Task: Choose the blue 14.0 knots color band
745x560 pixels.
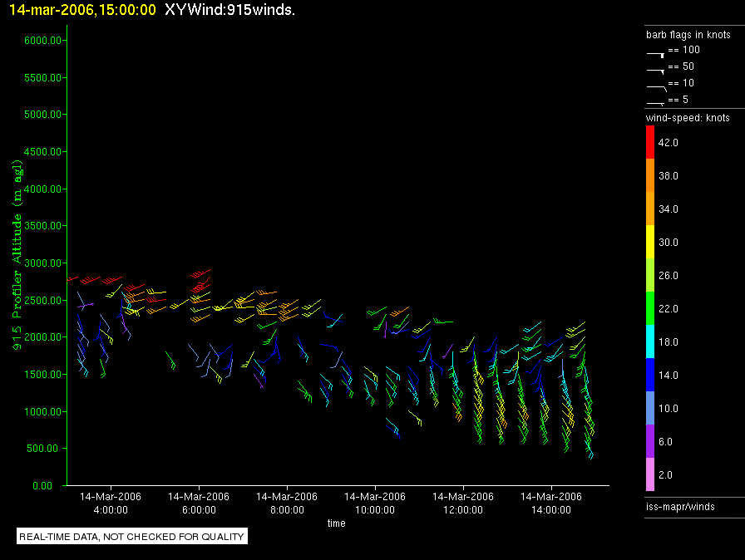Action: (x=650, y=376)
